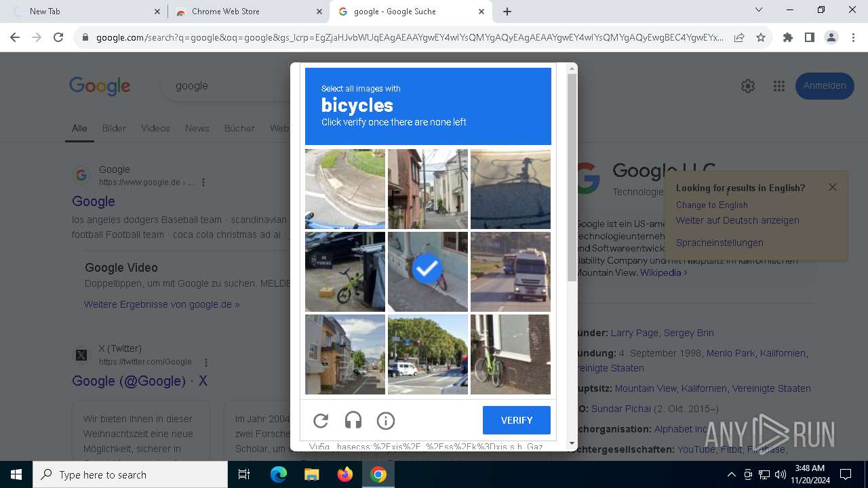This screenshot has height=488, width=868.
Task: Click Weiter auf Deutsch anzeigen
Action: point(738,220)
